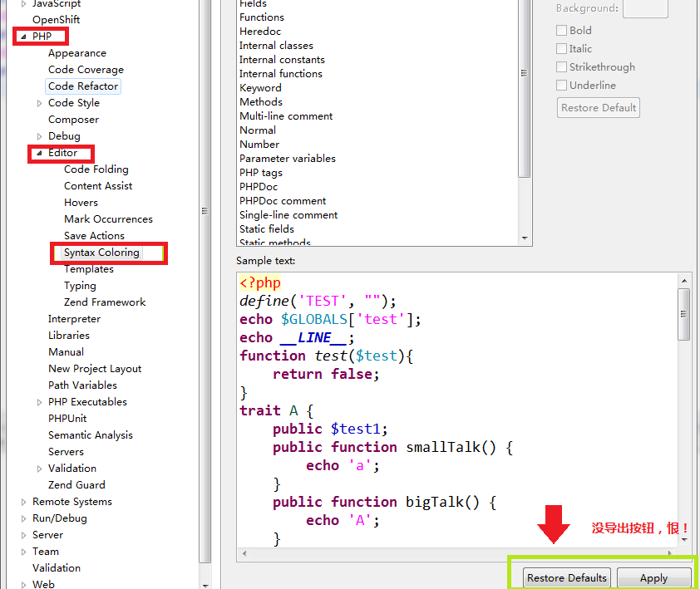Select Normal in syntax element list
This screenshot has height=589, width=700.
[258, 130]
